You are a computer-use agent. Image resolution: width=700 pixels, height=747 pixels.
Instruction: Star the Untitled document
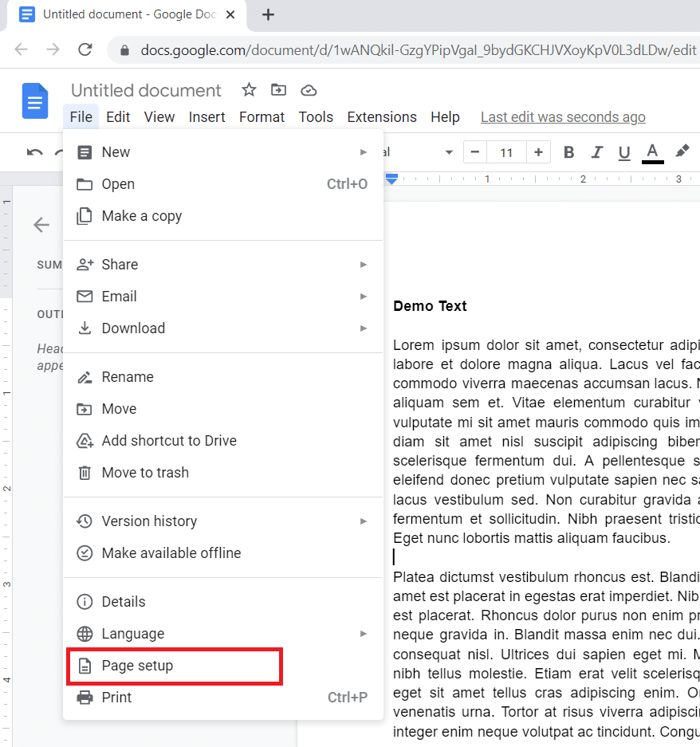(249, 89)
